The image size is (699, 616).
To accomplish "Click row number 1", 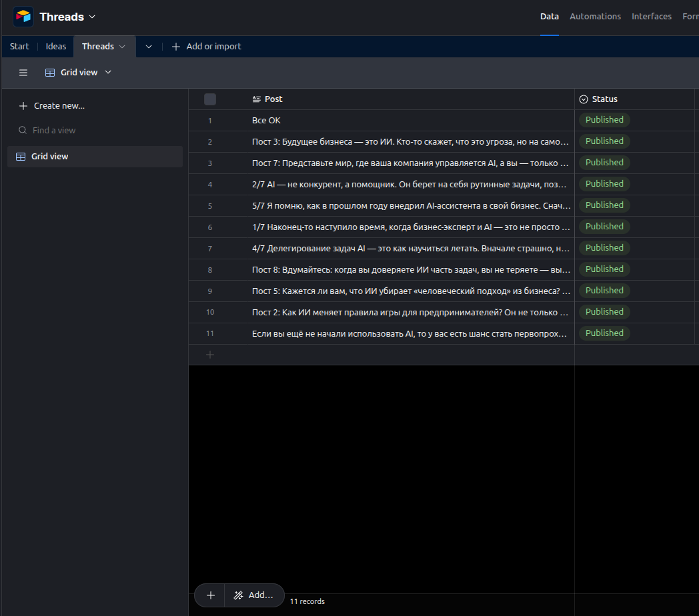I will pos(210,121).
